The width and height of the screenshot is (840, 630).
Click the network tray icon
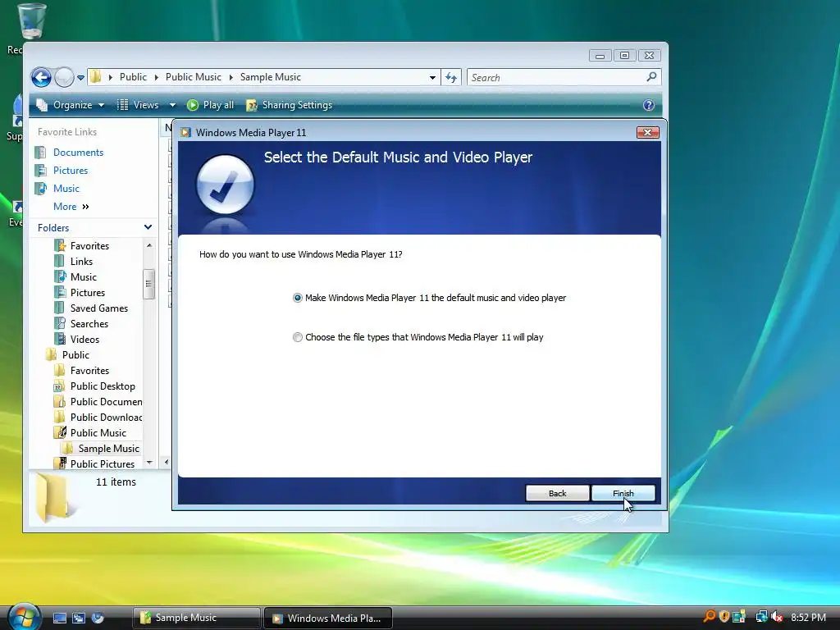click(761, 617)
